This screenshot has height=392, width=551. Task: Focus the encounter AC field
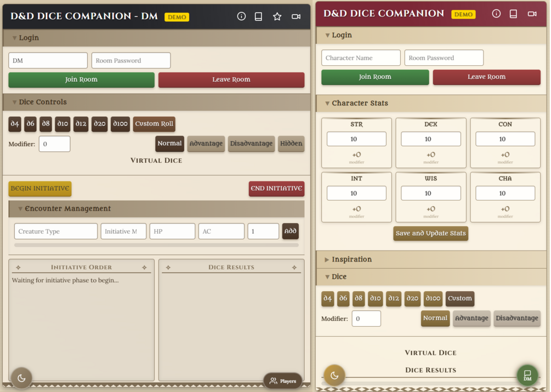(x=221, y=231)
